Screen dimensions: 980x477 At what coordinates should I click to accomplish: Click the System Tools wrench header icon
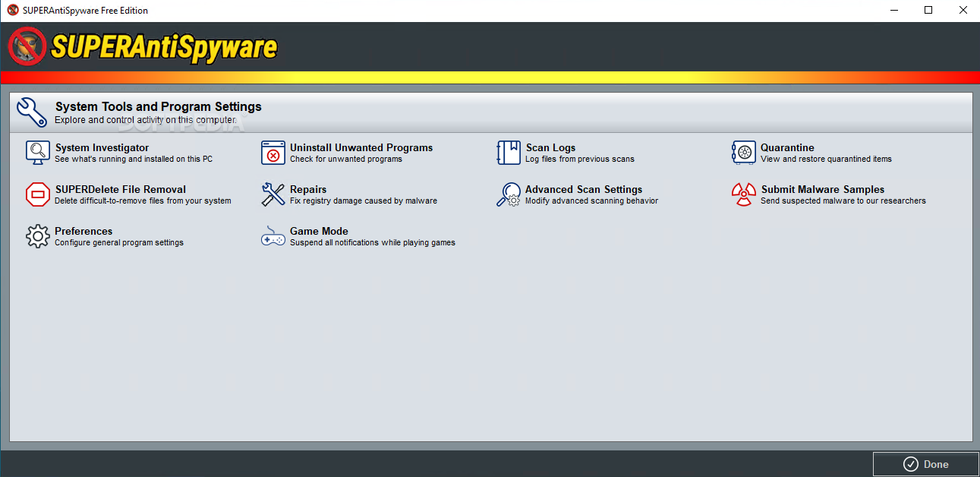pos(32,112)
